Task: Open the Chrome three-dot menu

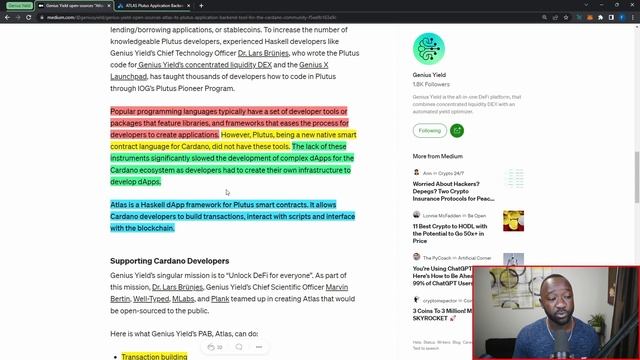Action: 633,18
